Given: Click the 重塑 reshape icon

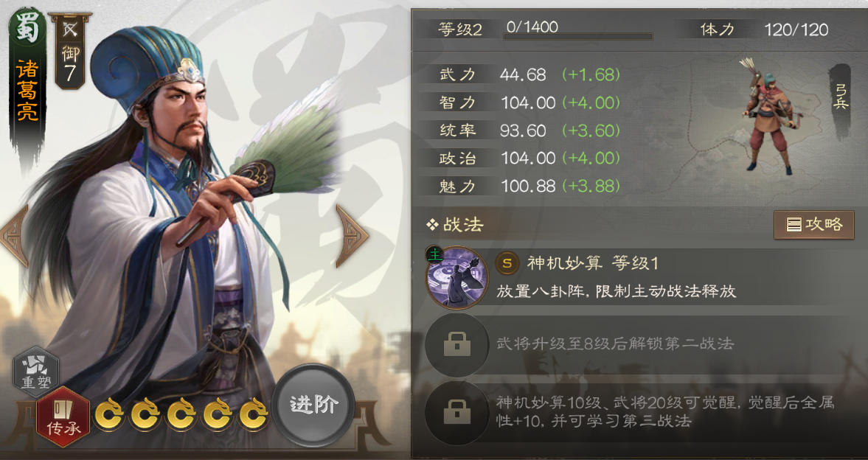Looking at the screenshot, I should click(x=36, y=372).
